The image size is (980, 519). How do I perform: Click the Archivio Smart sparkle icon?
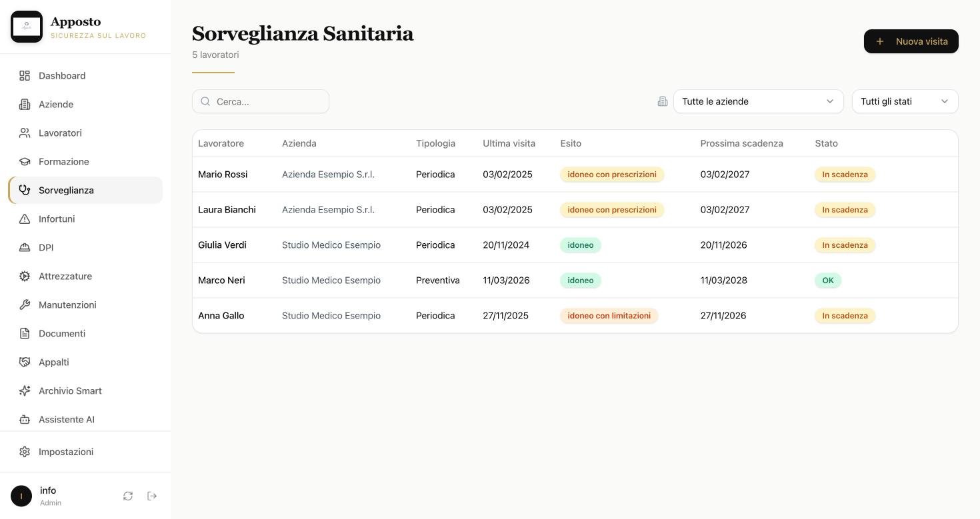tap(25, 391)
